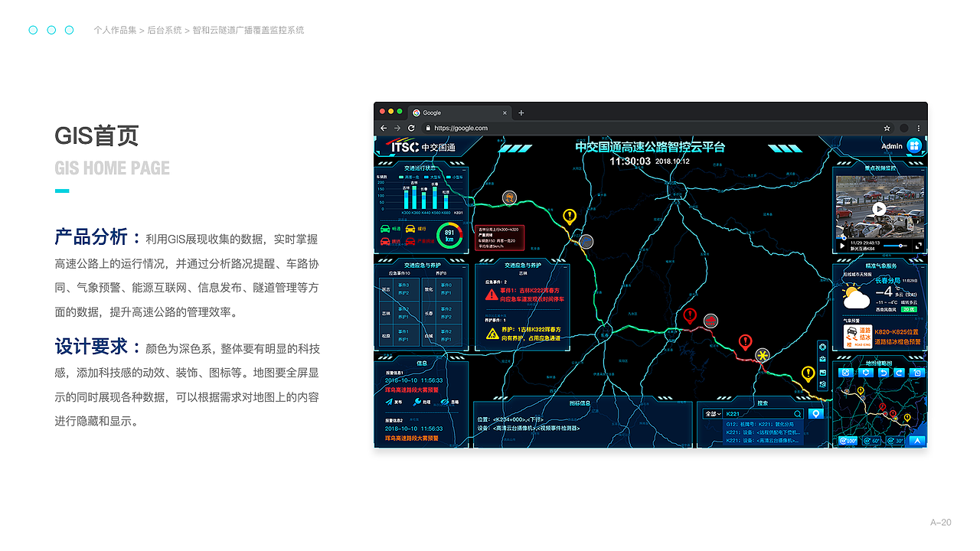Click the ITSC 中交国通 logo

422,146
